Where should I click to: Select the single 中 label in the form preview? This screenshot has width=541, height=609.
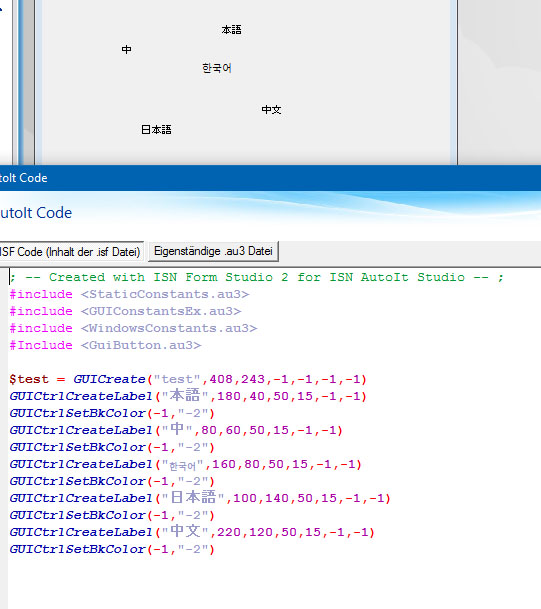pyautogui.click(x=127, y=49)
